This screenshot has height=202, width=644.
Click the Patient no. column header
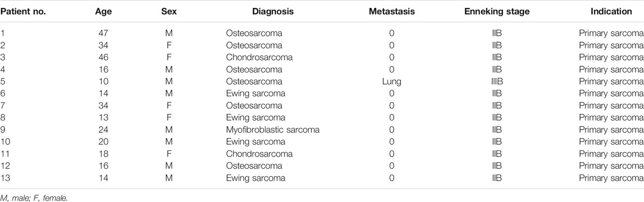(23, 11)
